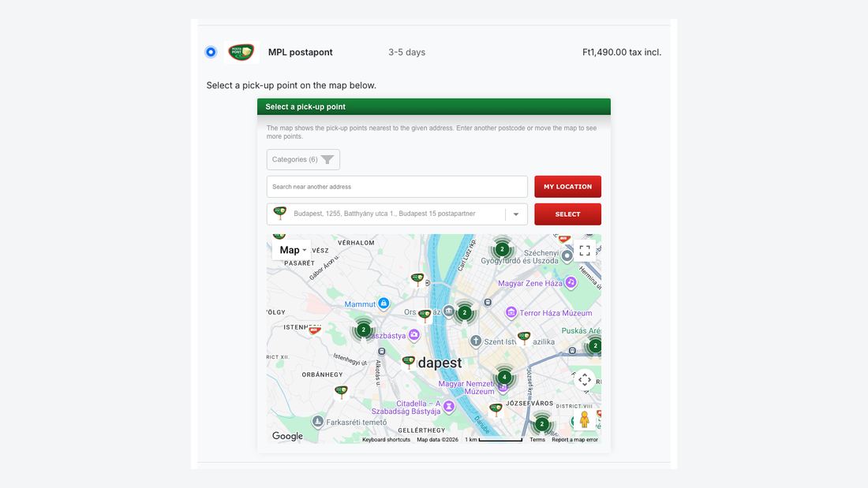Click the 'Select a pick-up point' green header
Screen dimensions: 868x488
434,106
